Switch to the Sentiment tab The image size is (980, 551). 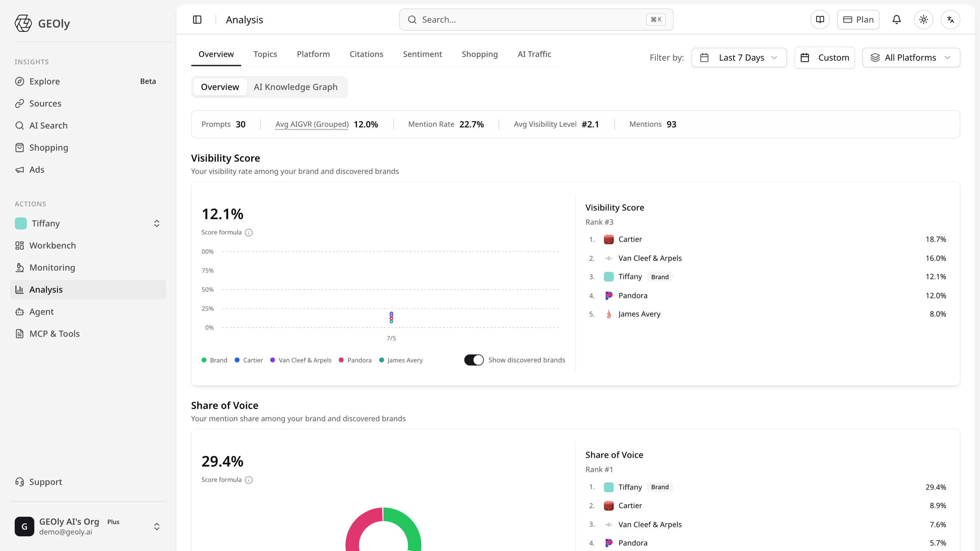click(422, 54)
